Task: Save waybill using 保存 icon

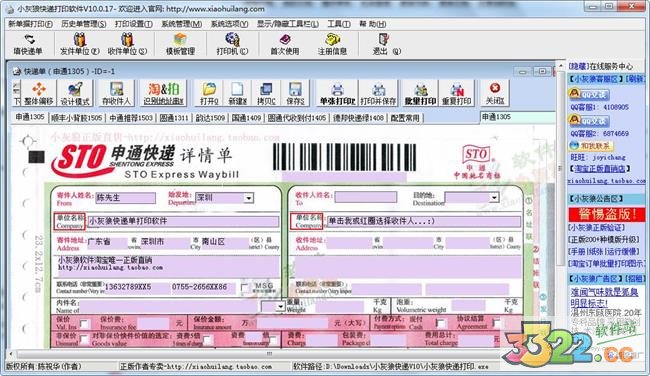Action: click(x=295, y=93)
